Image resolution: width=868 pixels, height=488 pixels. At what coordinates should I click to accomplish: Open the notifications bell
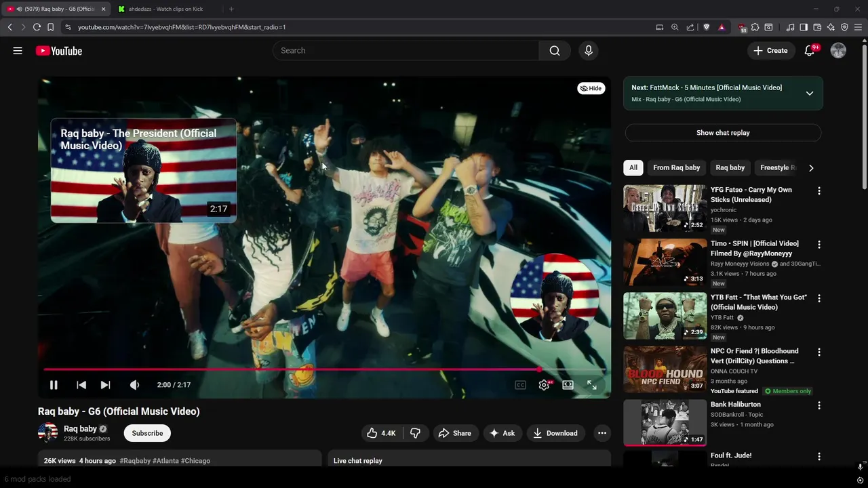tap(810, 51)
